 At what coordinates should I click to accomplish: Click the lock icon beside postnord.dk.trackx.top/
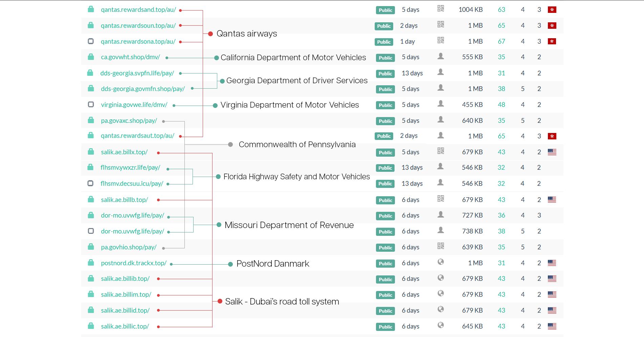[x=91, y=262]
